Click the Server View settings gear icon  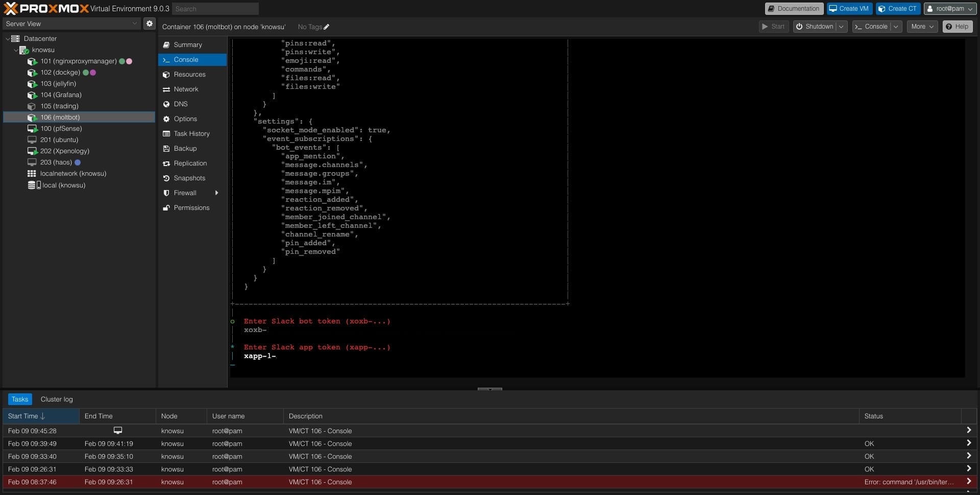click(x=149, y=23)
